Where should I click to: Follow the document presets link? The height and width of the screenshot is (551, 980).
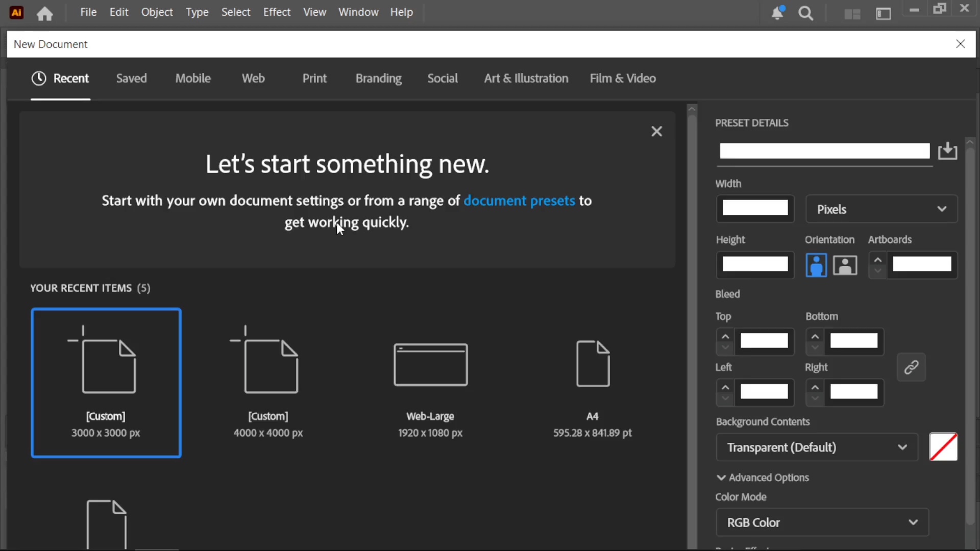[x=519, y=201]
